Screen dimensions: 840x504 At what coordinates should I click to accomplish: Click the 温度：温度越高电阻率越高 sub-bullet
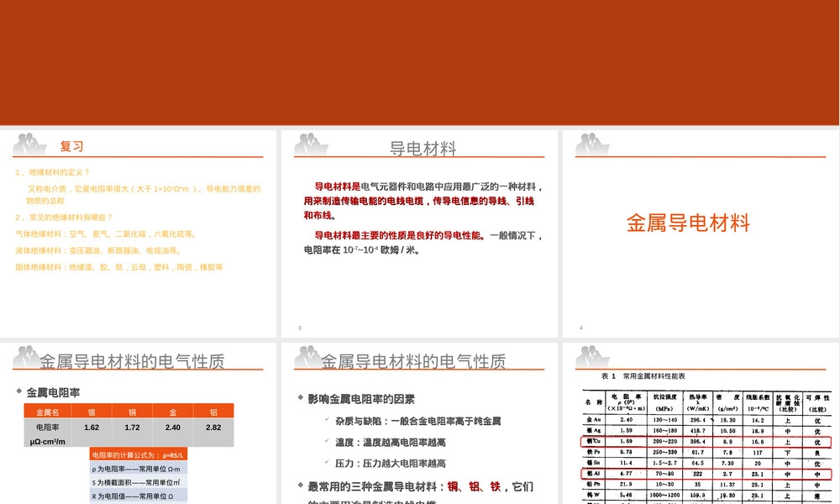[x=391, y=443]
